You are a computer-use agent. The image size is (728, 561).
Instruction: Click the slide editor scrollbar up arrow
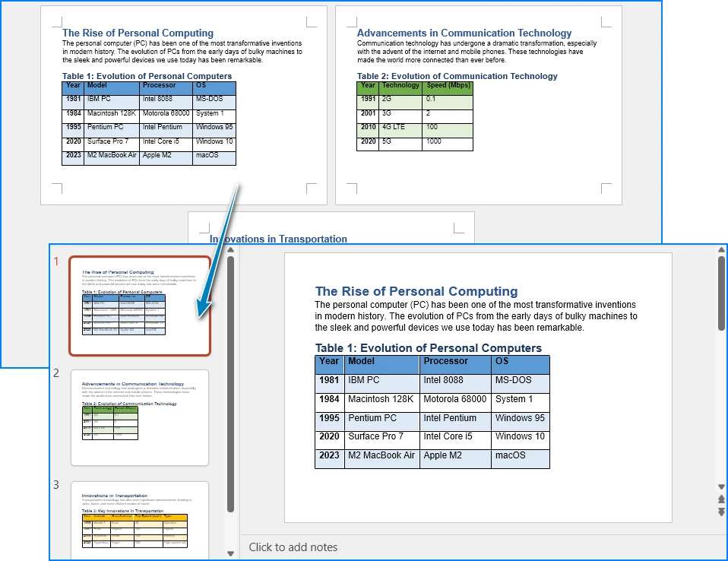tap(721, 249)
